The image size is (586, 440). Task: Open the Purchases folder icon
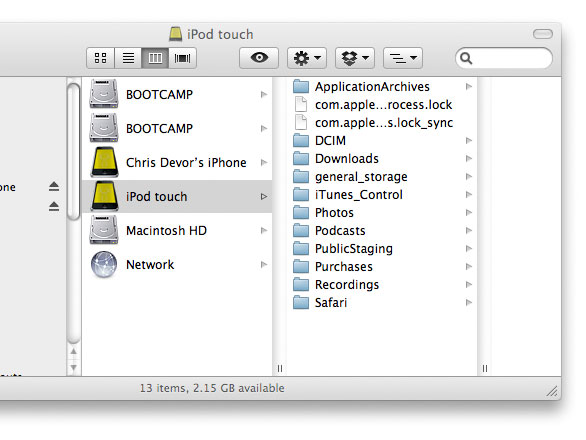click(x=301, y=267)
